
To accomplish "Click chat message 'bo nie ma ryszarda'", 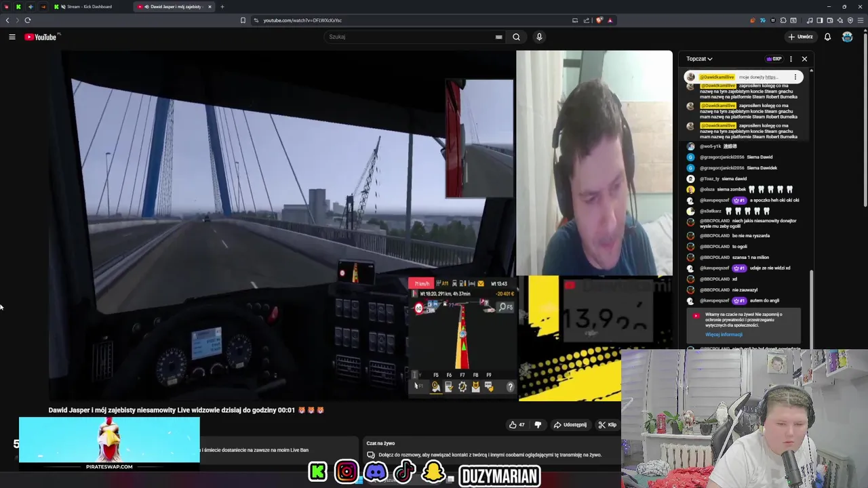I will 751,236.
